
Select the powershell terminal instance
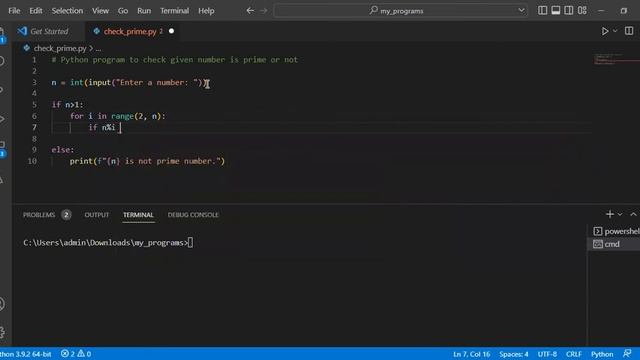616,231
